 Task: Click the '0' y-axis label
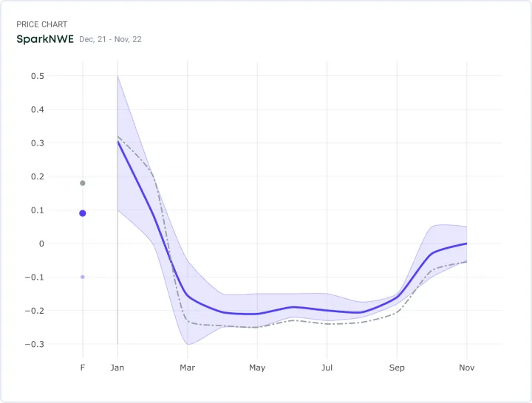(41, 244)
